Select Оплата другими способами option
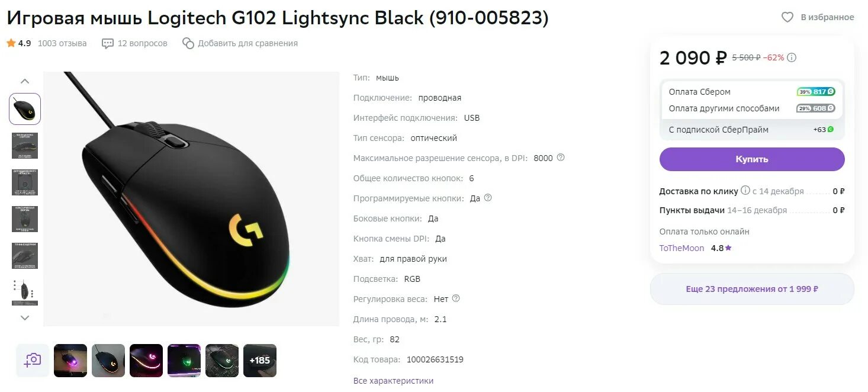Screen dimensions: 868x392 [x=752, y=108]
